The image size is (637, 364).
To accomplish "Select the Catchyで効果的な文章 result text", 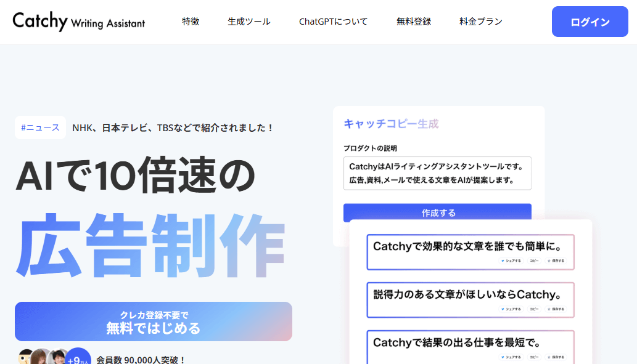I will tap(467, 246).
